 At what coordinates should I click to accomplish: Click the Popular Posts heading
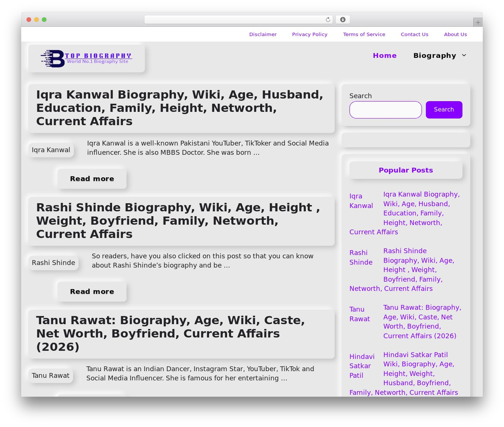coord(406,170)
